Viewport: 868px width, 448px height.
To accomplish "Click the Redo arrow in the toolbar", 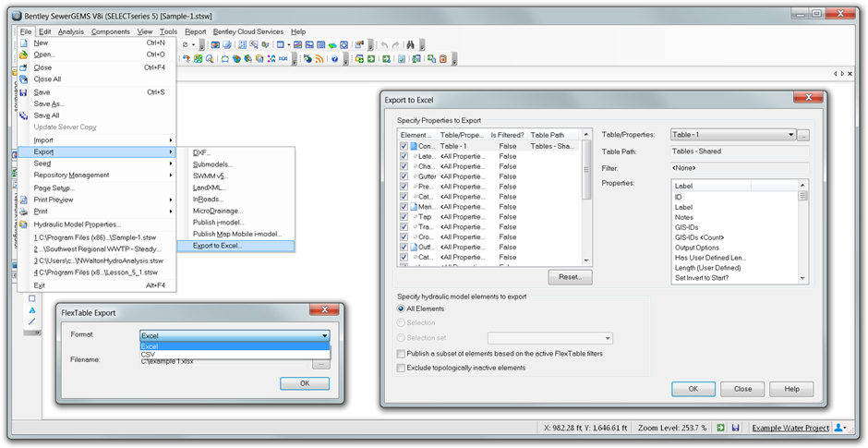I will pos(396,45).
